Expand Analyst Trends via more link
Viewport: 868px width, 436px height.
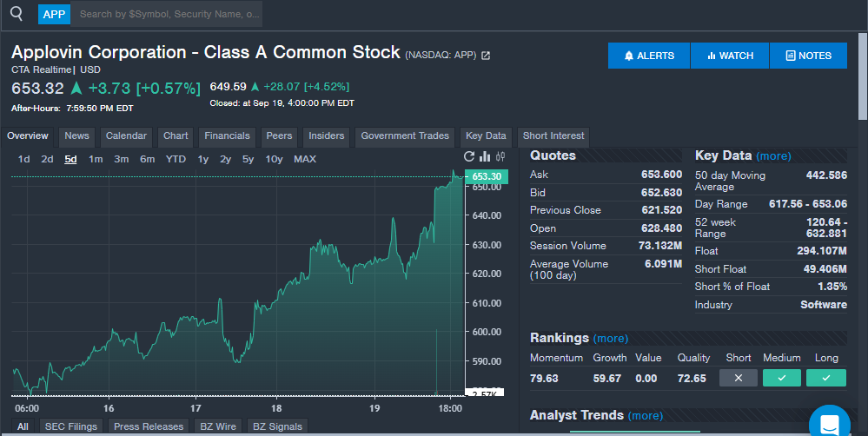coord(645,416)
